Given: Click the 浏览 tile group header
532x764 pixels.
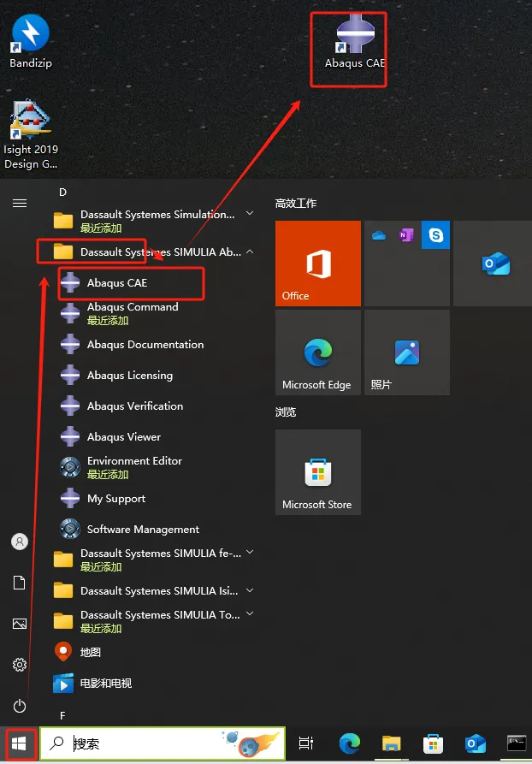Looking at the screenshot, I should (x=286, y=412).
